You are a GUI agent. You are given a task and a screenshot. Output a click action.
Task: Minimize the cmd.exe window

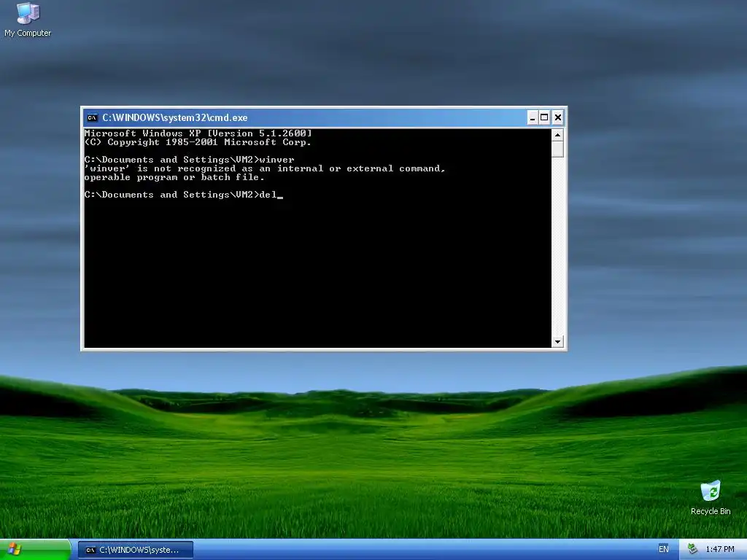pyautogui.click(x=533, y=117)
